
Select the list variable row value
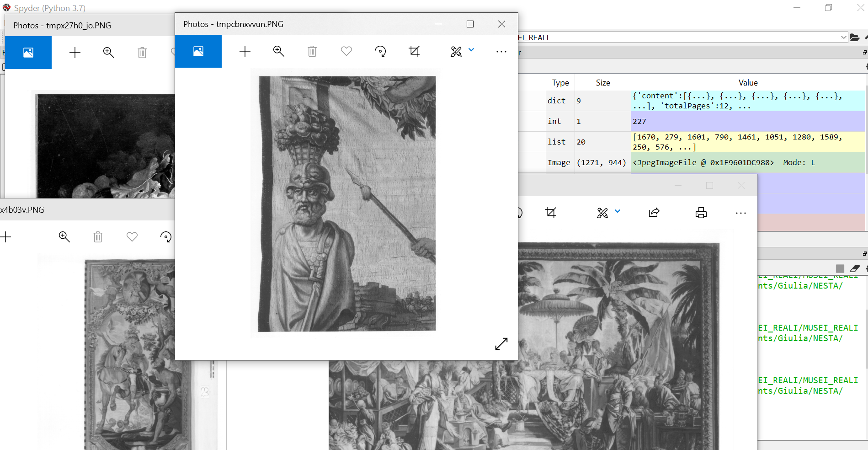point(748,142)
